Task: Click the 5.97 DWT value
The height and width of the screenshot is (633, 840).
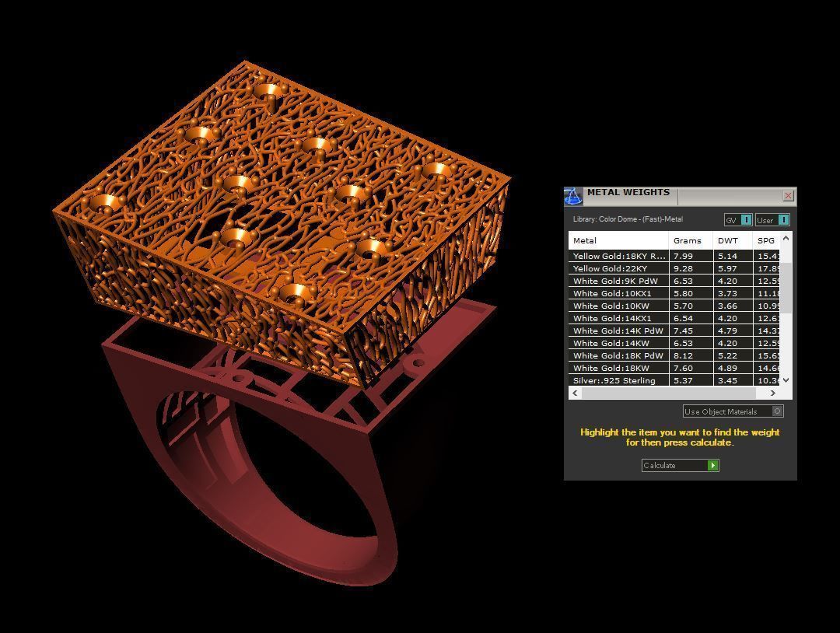Action: 727,268
